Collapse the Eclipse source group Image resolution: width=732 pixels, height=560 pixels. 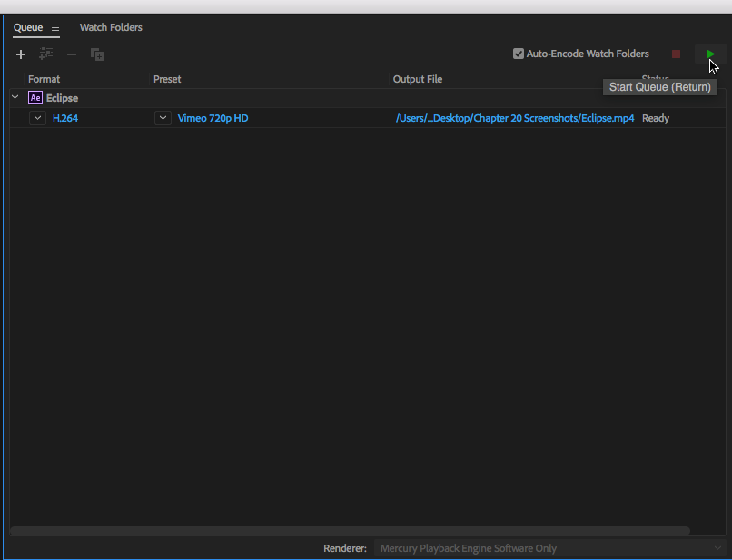pyautogui.click(x=15, y=97)
